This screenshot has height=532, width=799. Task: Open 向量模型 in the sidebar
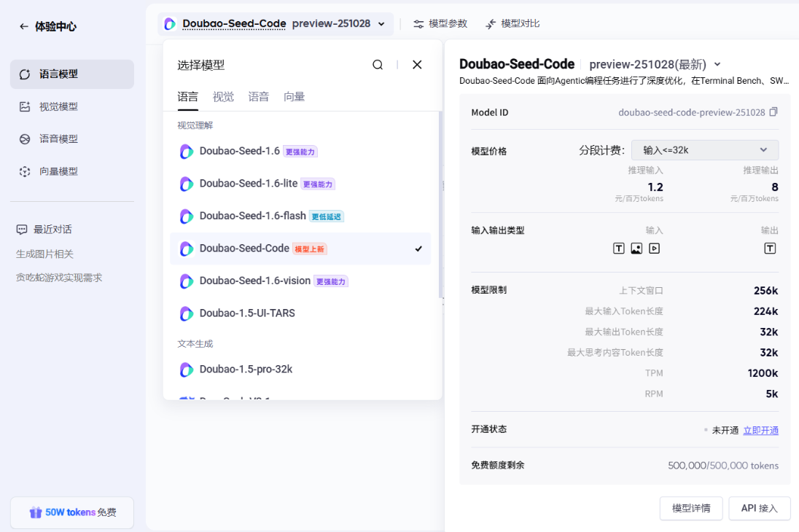pos(72,171)
